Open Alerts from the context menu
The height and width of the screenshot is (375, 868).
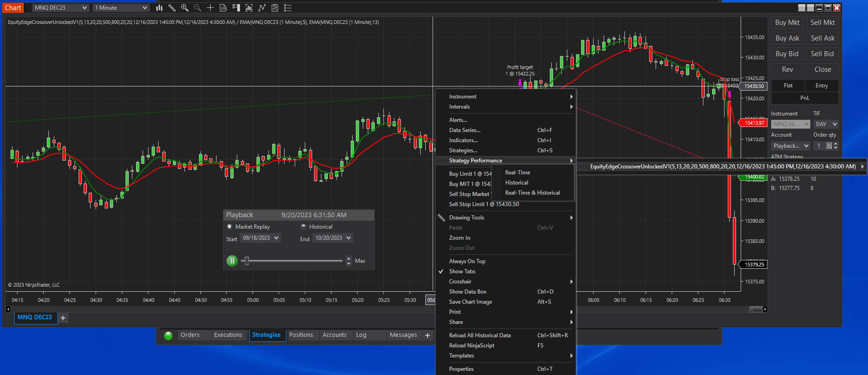coord(506,120)
